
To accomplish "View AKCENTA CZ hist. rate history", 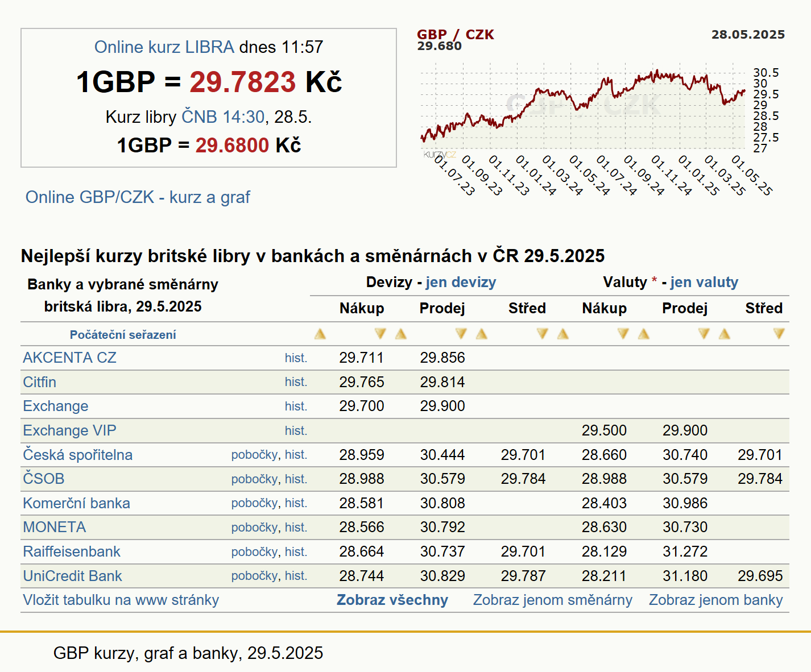I will [x=296, y=358].
